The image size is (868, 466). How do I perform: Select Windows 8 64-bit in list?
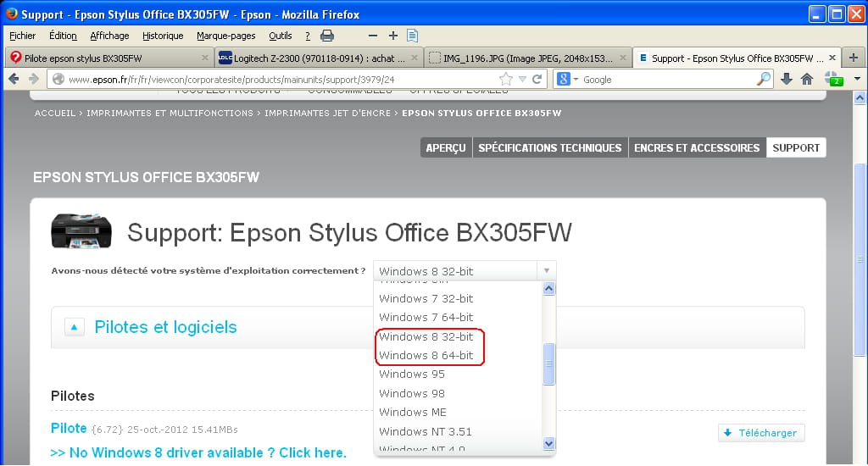[426, 355]
